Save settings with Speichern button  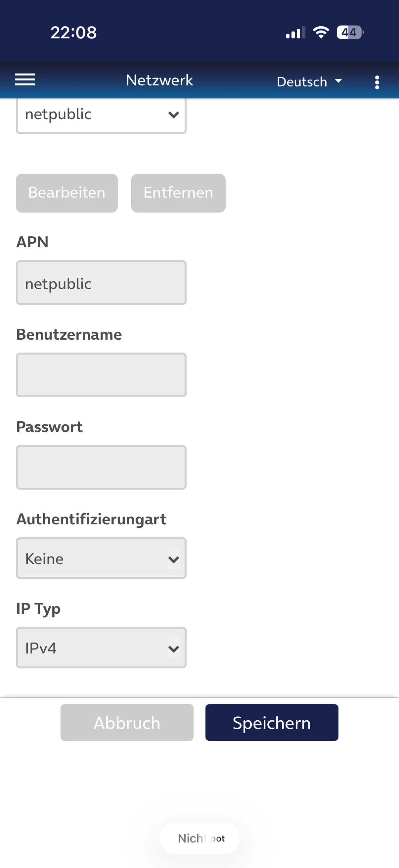click(272, 722)
